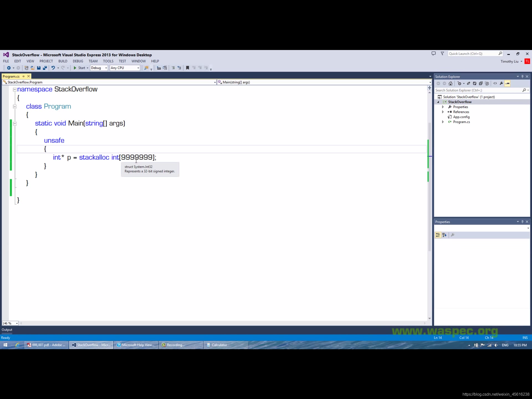Image resolution: width=532 pixels, height=399 pixels.
Task: Click the Home icon in Solution Explorer
Action: tap(450, 83)
